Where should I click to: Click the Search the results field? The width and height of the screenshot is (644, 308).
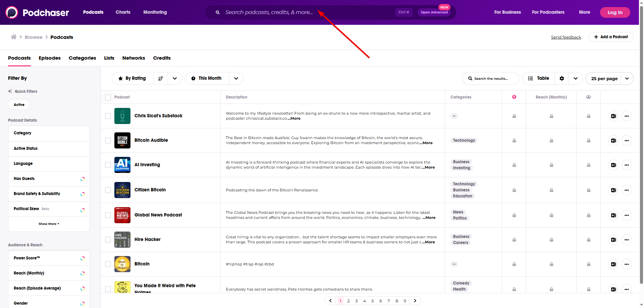pyautogui.click(x=491, y=78)
